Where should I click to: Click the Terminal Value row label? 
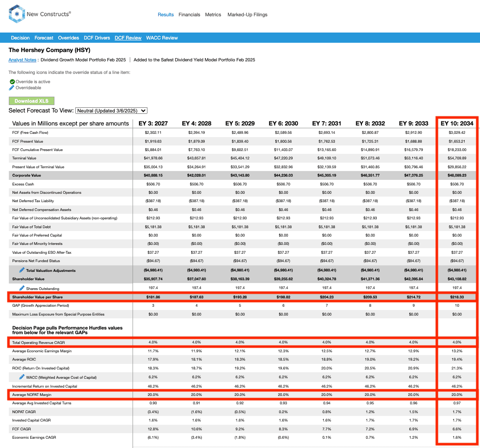(x=24, y=158)
